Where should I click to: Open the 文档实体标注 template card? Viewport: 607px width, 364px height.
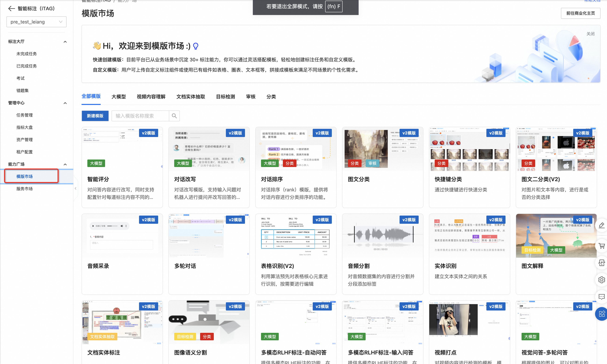122,332
